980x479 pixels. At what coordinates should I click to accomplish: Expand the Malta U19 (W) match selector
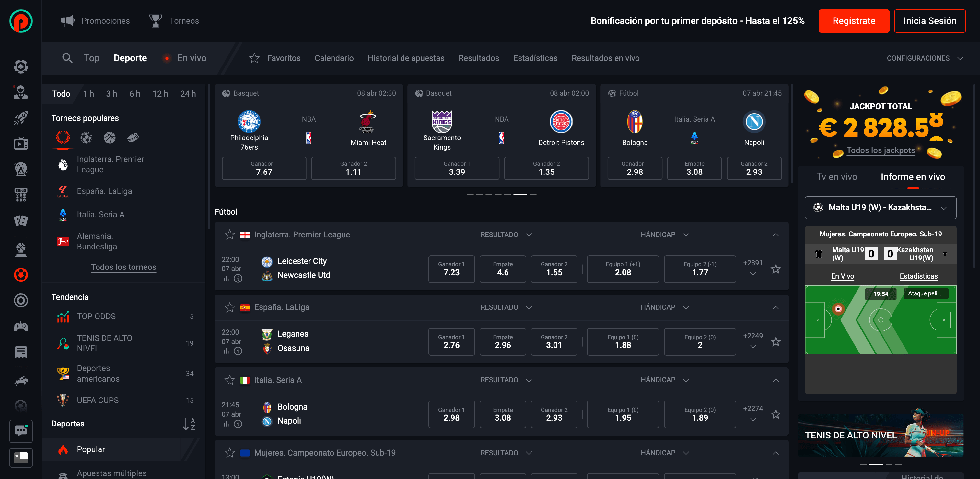pos(880,208)
